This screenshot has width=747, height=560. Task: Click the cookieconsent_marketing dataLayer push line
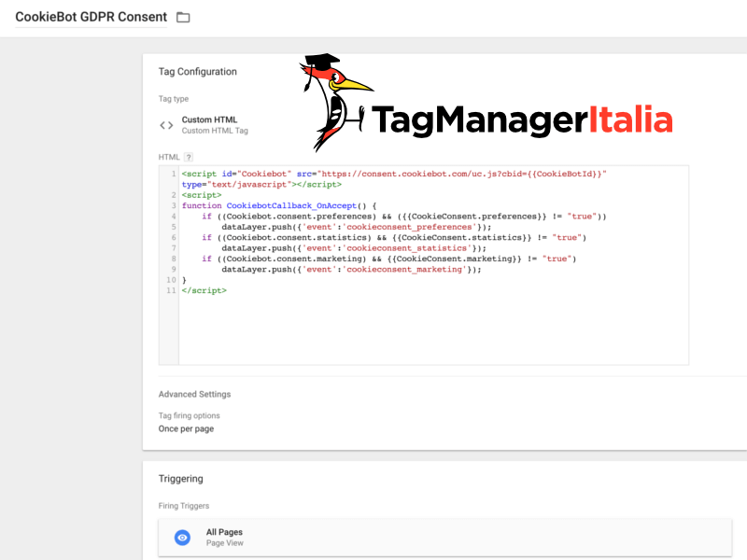click(x=352, y=270)
